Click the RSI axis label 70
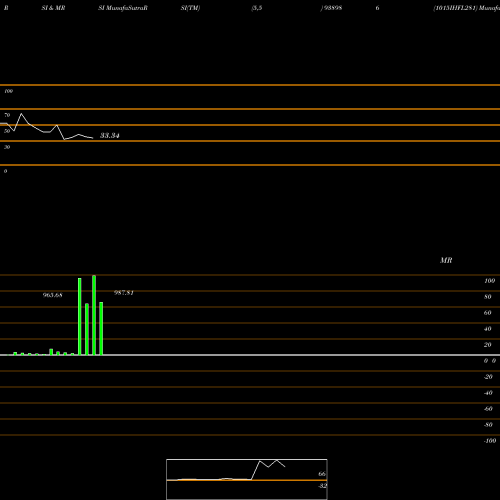 (x=7, y=115)
